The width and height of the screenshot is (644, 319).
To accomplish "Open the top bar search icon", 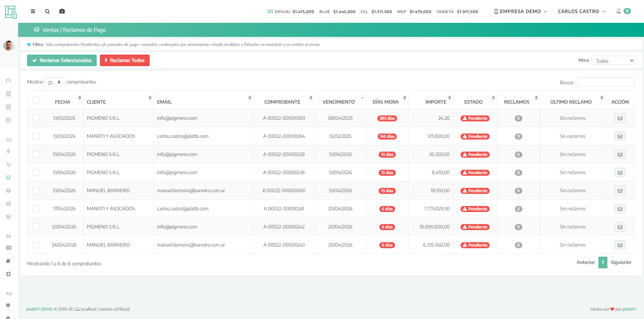I will tap(47, 11).
